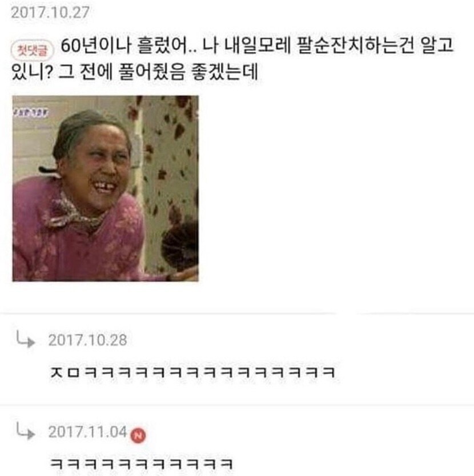Click the feather duster in the image
The height and width of the screenshot is (476, 474).
point(180,246)
